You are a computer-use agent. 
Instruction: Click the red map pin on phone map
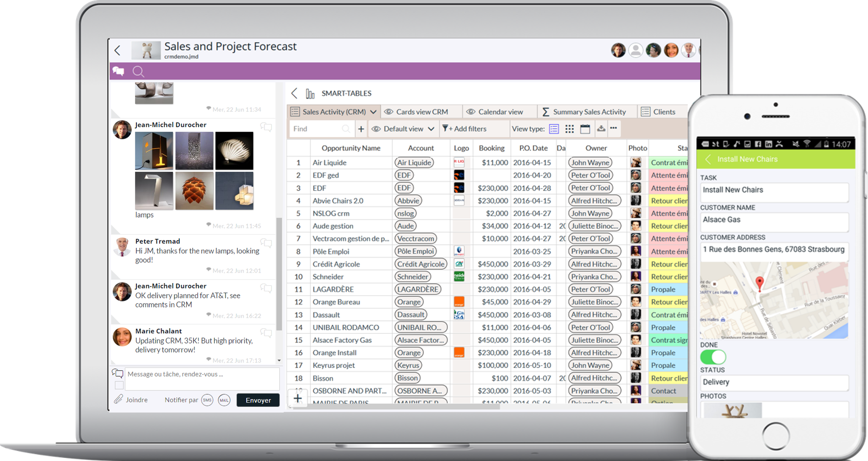(x=760, y=284)
